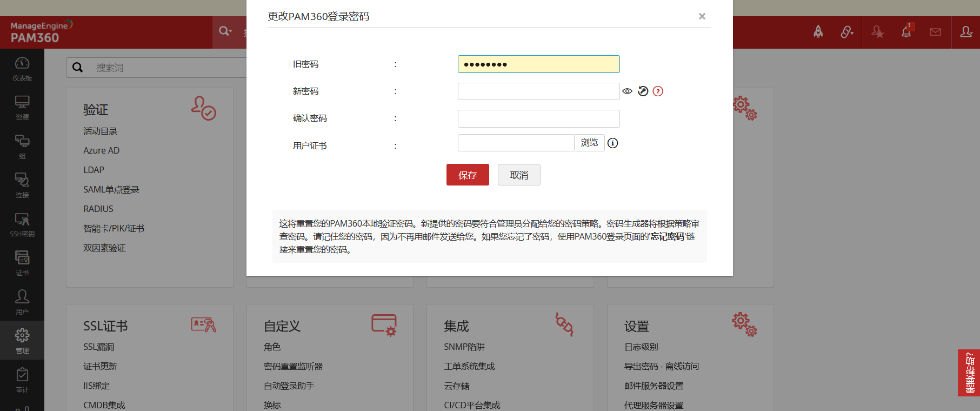980x411 pixels.
Task: Click the rocket icon in the header
Action: [818, 32]
